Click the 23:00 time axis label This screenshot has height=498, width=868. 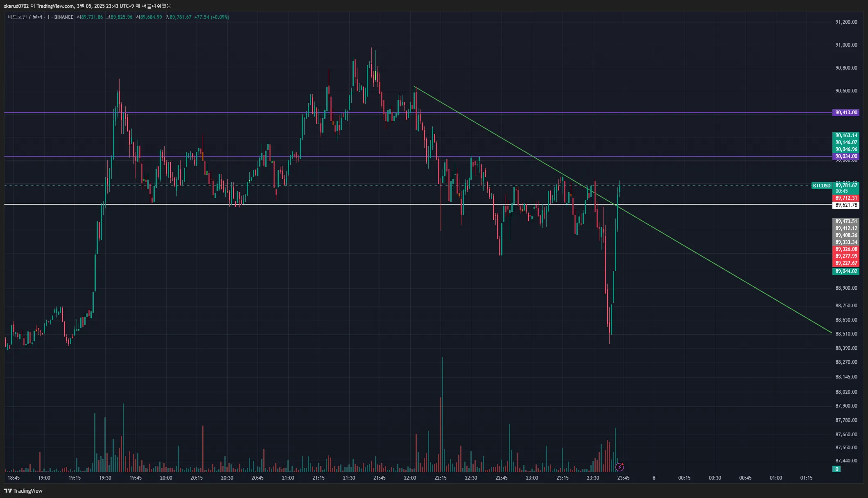(x=532, y=478)
